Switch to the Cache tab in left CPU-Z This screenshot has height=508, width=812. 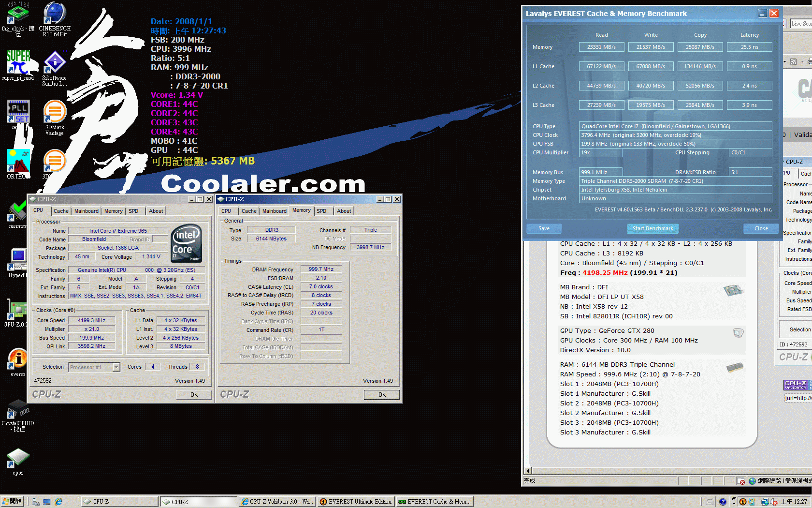[61, 211]
